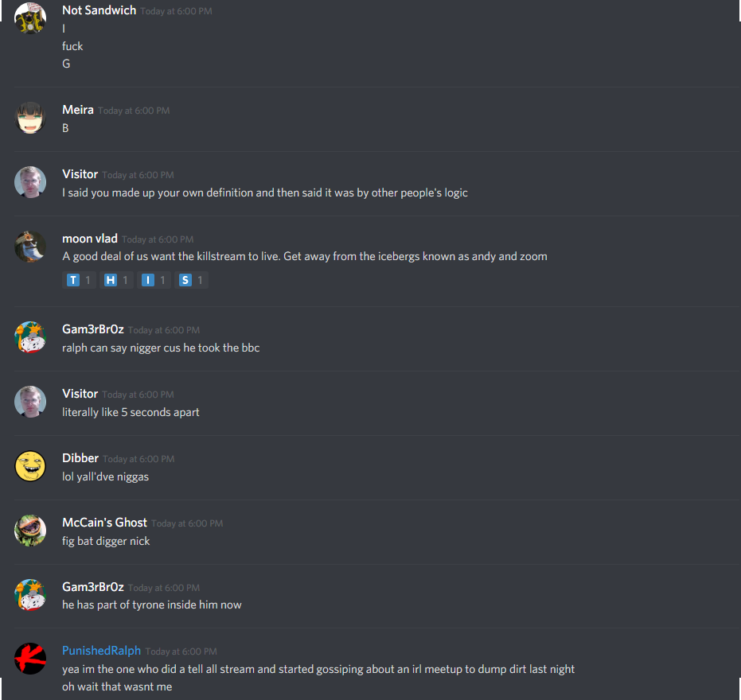Viewport: 741px width, 700px height.
Task: Click the Dibber username
Action: pos(80,458)
